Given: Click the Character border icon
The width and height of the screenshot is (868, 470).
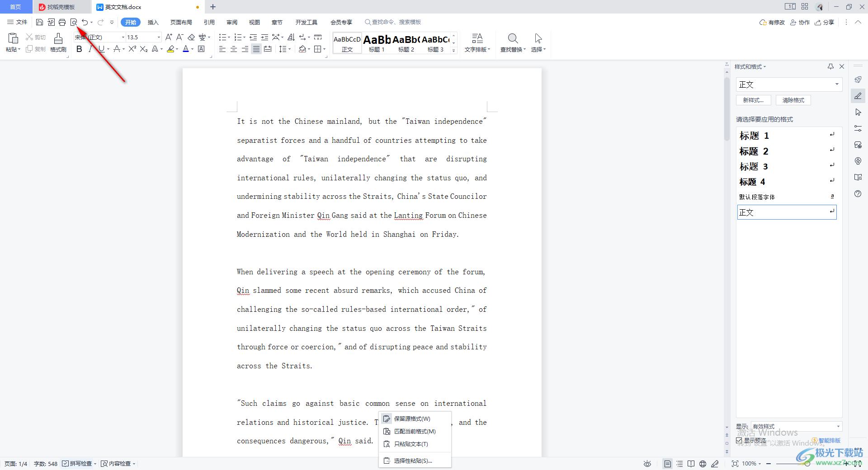Looking at the screenshot, I should point(201,49).
